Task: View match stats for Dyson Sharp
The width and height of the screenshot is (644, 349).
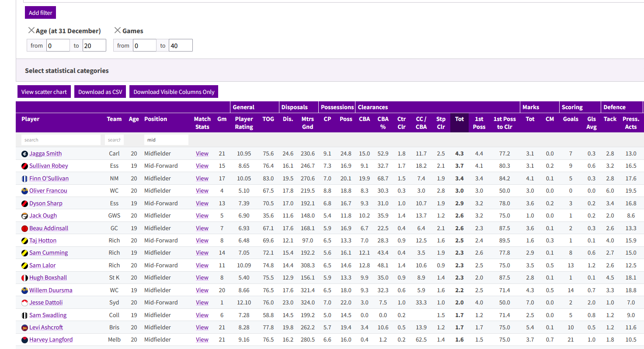Action: pos(202,204)
